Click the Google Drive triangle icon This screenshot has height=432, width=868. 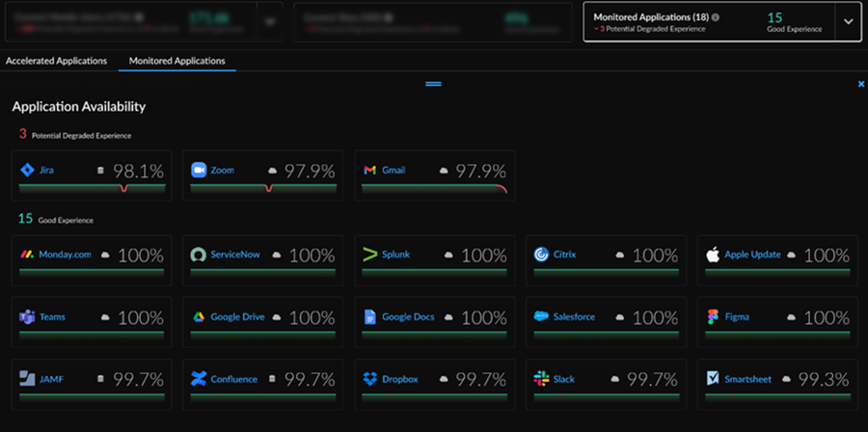pyautogui.click(x=199, y=317)
